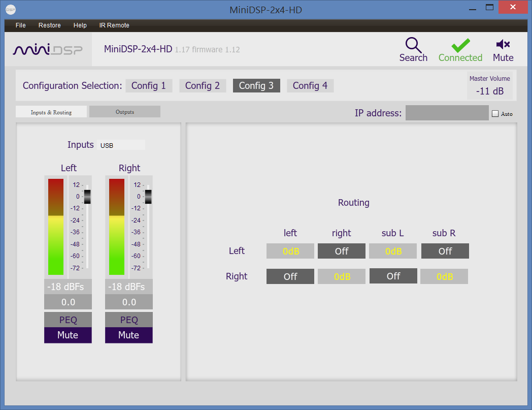The width and height of the screenshot is (532, 410).
Task: Switch to the Outputs tab
Action: click(x=125, y=112)
